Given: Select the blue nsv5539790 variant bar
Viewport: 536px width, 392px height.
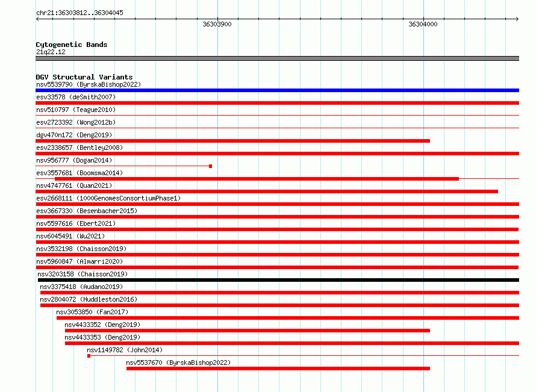Looking at the screenshot, I should click(x=277, y=90).
